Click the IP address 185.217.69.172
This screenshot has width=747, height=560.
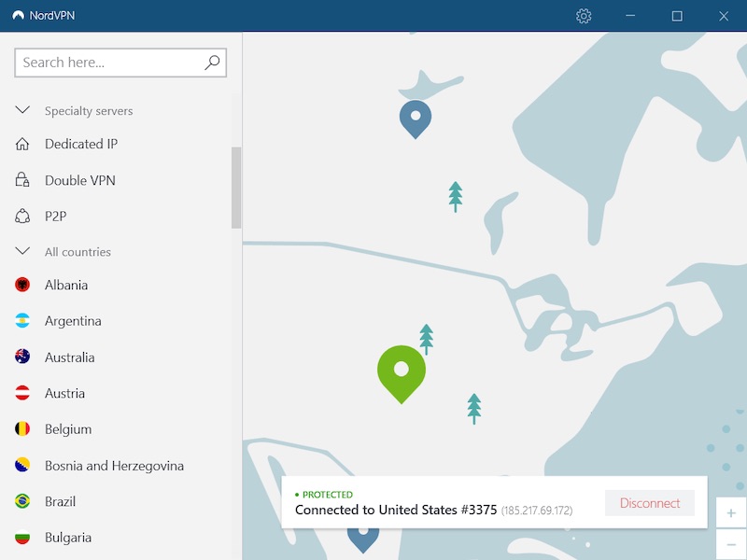click(x=537, y=511)
